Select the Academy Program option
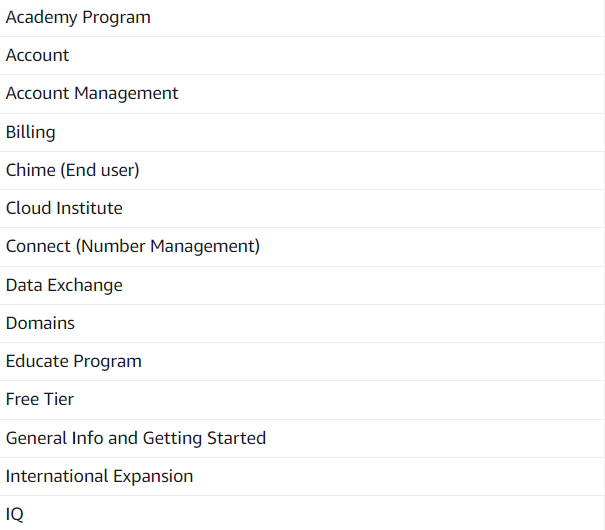The width and height of the screenshot is (605, 530). (x=78, y=17)
